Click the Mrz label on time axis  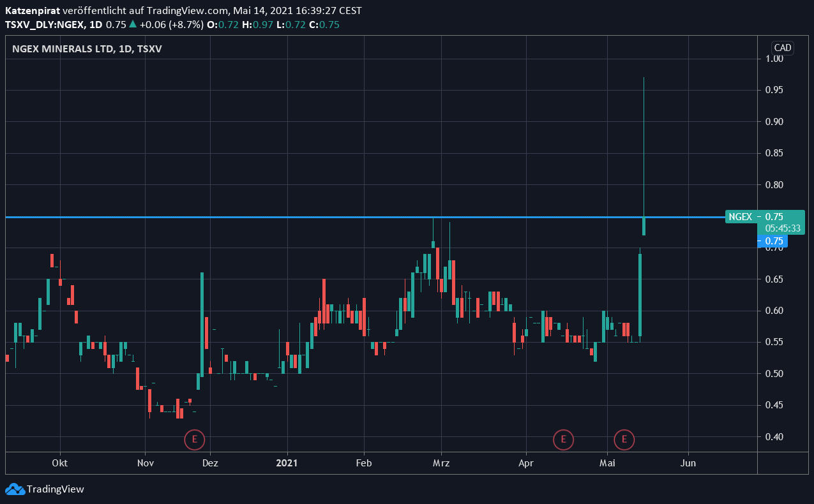[x=441, y=463]
